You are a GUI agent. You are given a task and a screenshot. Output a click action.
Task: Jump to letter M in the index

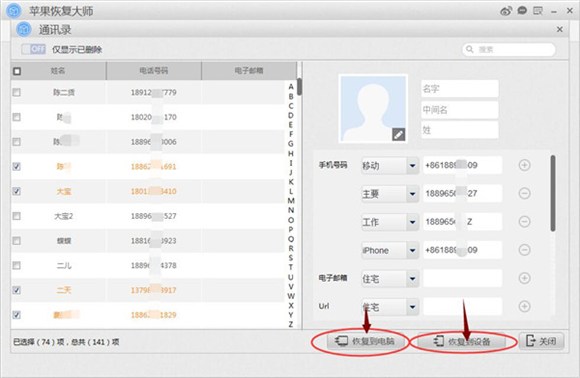click(291, 201)
